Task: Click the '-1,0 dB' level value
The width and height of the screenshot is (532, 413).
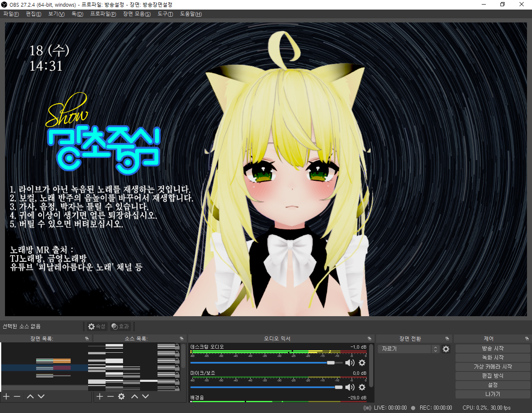Action: tap(358, 347)
